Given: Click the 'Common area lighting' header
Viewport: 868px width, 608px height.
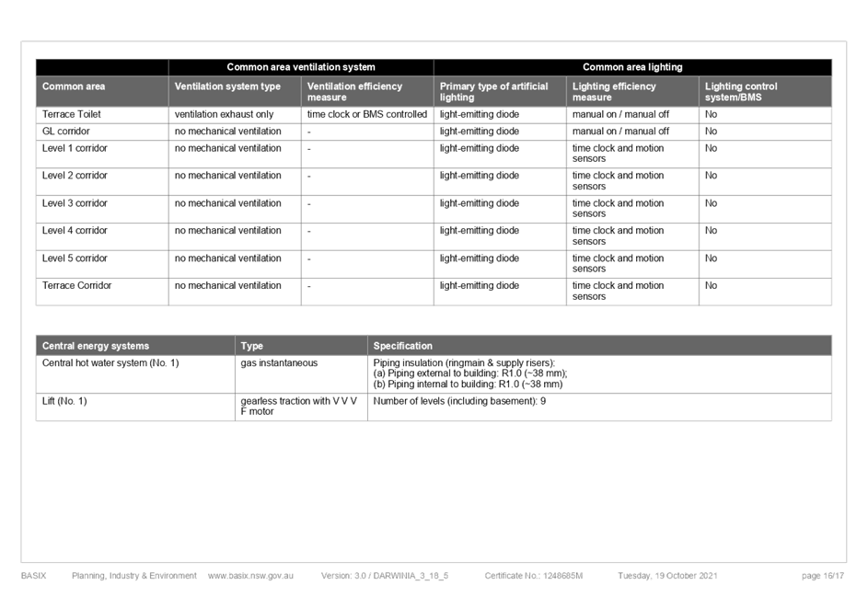Looking at the screenshot, I should pos(632,67).
